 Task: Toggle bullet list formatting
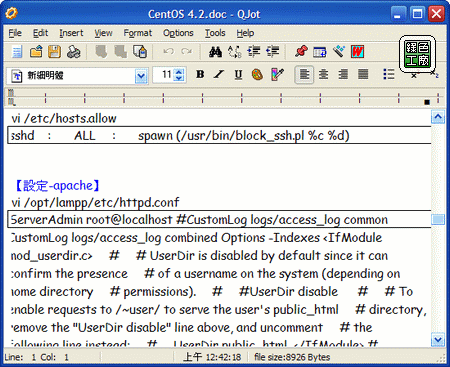tap(389, 74)
